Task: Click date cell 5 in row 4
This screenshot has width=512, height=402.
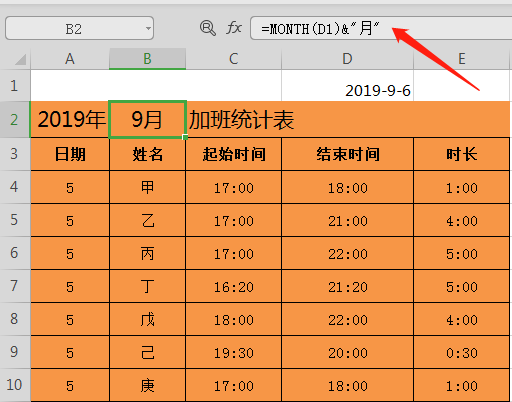Action: pos(70,187)
